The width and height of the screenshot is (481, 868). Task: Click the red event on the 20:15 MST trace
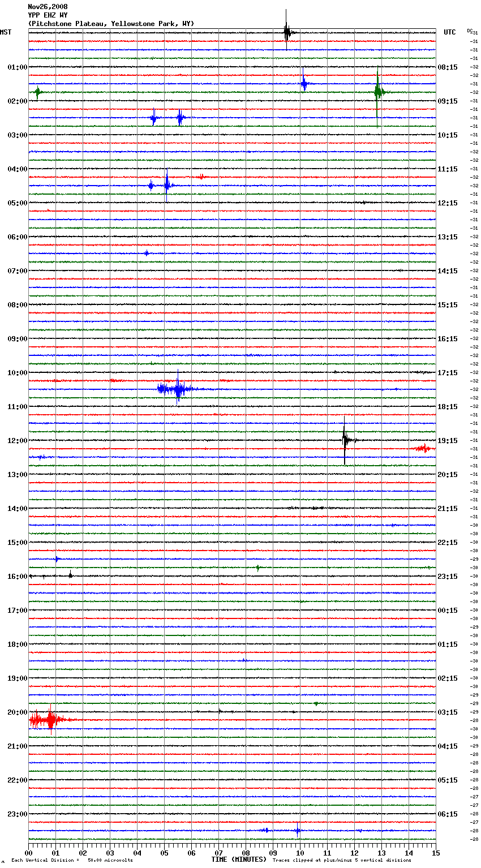(x=50, y=720)
